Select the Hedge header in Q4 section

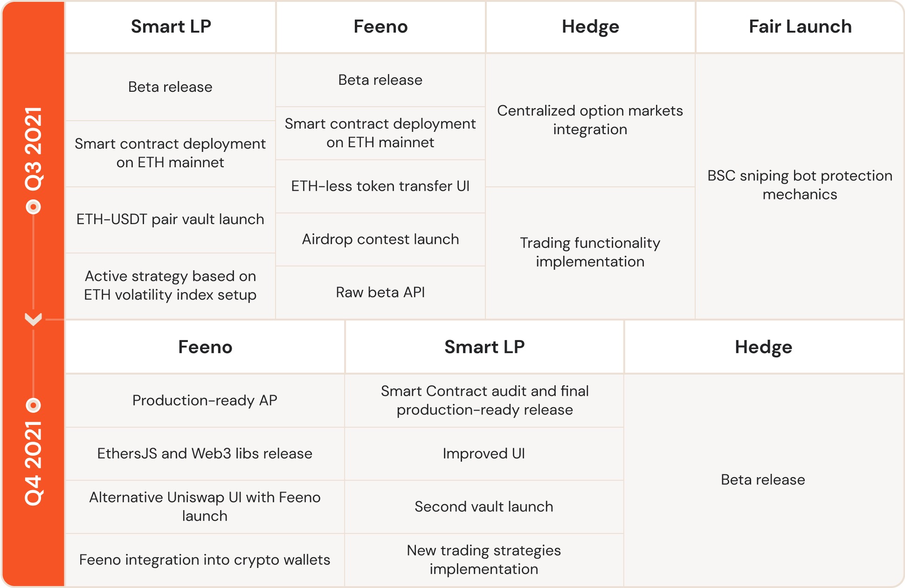764,347
